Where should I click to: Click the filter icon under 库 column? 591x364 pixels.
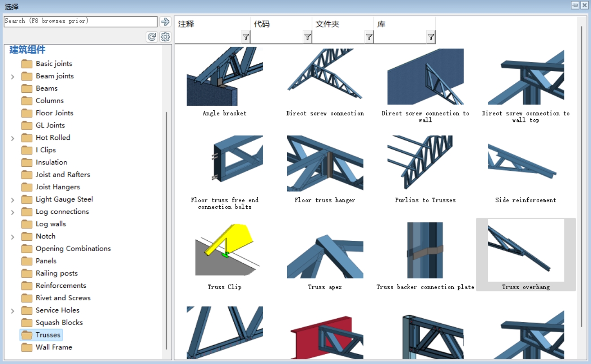click(x=431, y=37)
